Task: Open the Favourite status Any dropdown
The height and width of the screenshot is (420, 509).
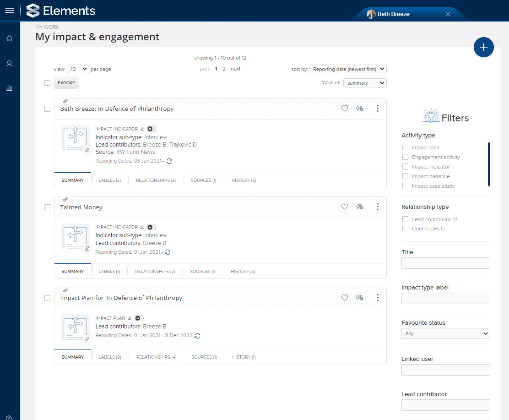Action: pyautogui.click(x=445, y=333)
